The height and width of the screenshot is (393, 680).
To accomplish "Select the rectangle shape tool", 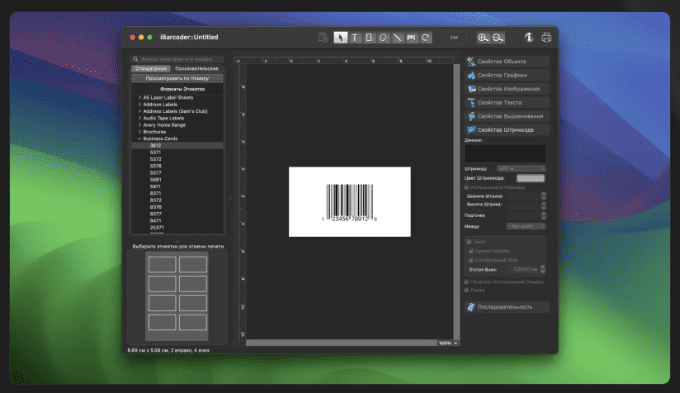I will [369, 37].
